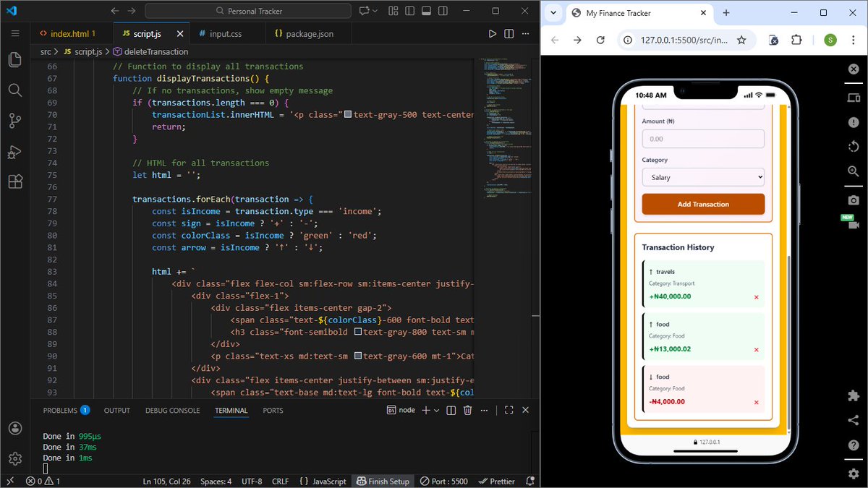This screenshot has width=868, height=488.
Task: Toggle device selection icon in emulator sidebar
Action: coord(854,98)
